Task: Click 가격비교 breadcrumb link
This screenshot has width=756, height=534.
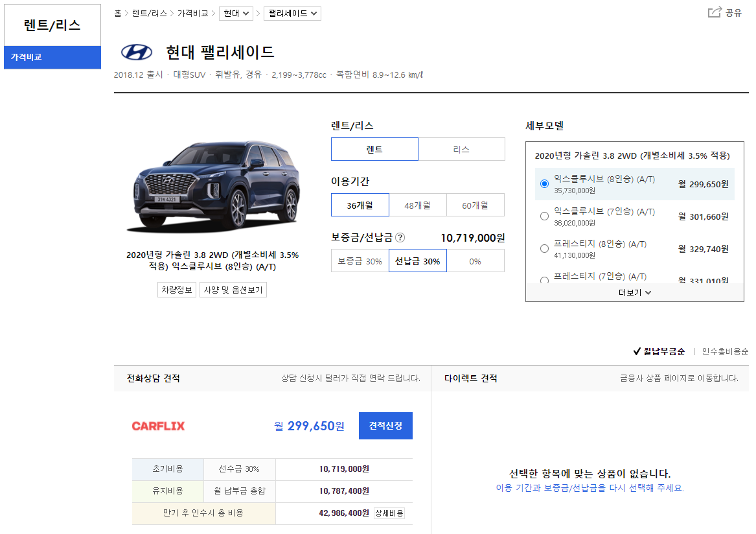Action: (x=193, y=13)
